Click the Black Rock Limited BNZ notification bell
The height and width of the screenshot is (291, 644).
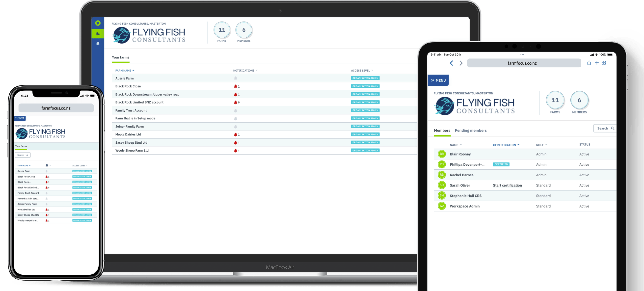(236, 102)
